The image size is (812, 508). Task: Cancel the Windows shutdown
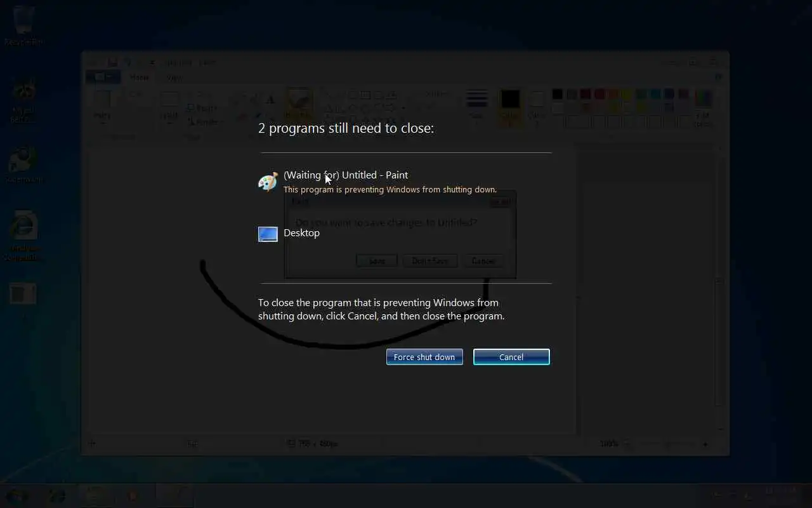511,357
